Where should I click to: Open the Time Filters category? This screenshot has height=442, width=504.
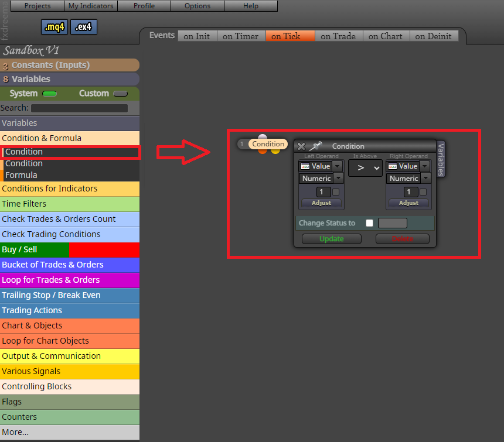[x=70, y=204]
